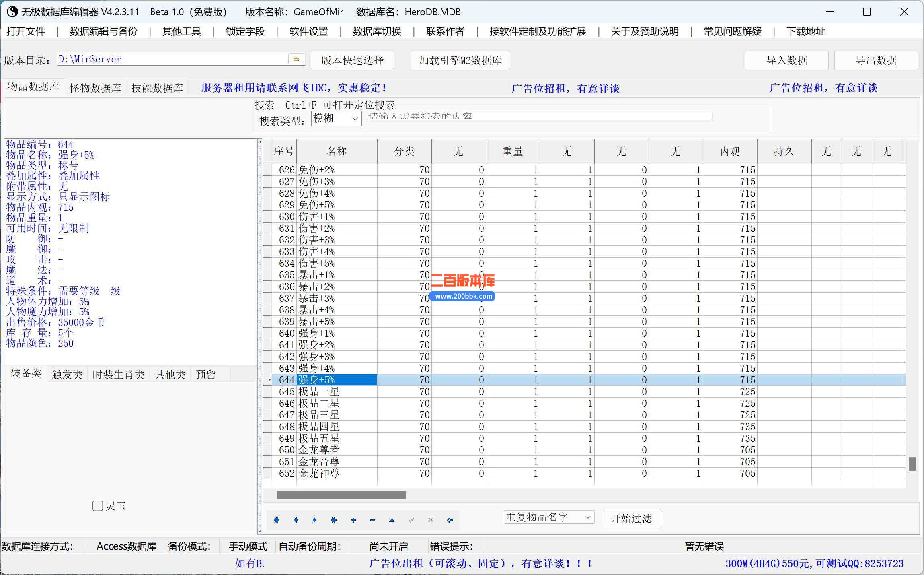Image resolution: width=924 pixels, height=575 pixels.
Task: Click the 内观 column header
Action: [730, 151]
